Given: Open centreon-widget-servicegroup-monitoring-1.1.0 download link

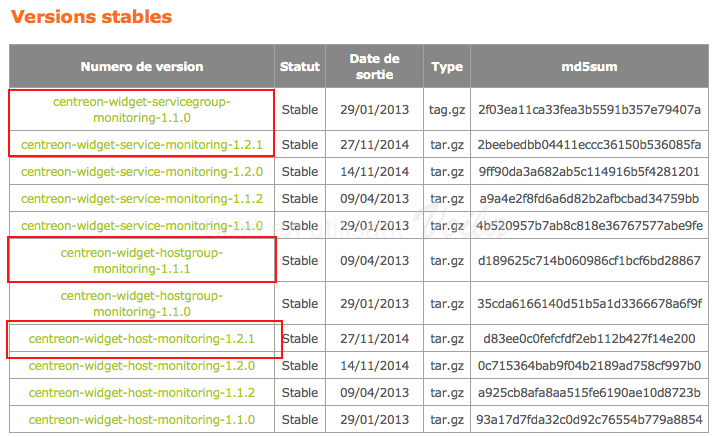Looking at the screenshot, I should click(x=142, y=110).
